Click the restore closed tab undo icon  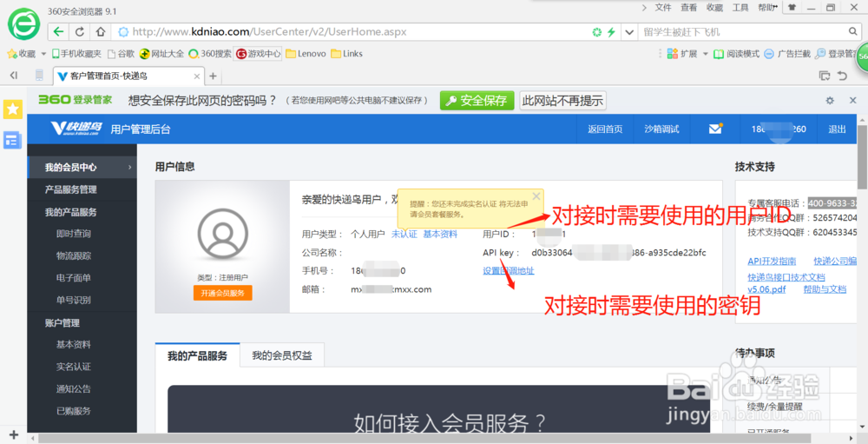[843, 76]
